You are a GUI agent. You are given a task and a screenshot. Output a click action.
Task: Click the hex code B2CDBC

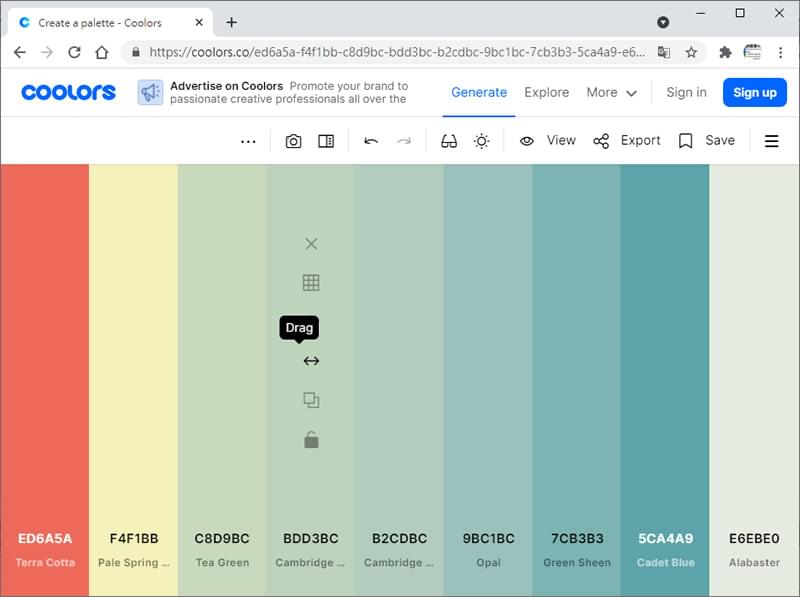point(399,538)
